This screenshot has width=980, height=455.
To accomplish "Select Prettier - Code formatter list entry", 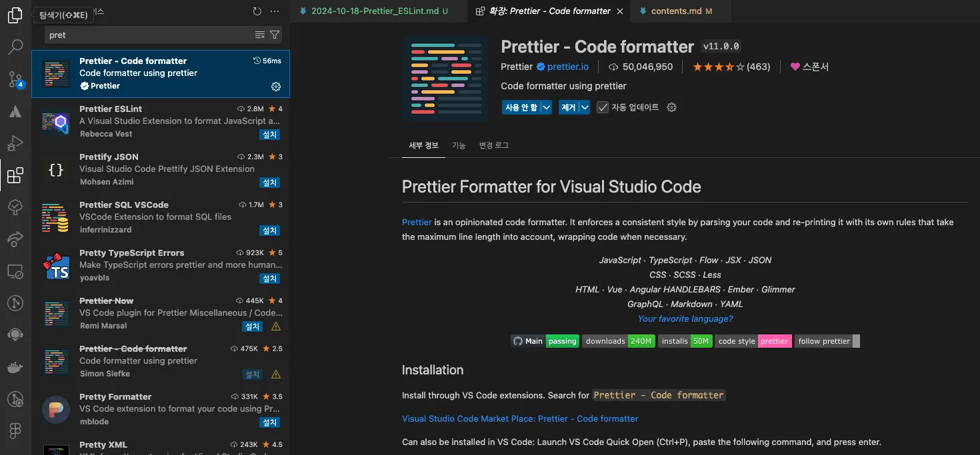I will coord(161,74).
